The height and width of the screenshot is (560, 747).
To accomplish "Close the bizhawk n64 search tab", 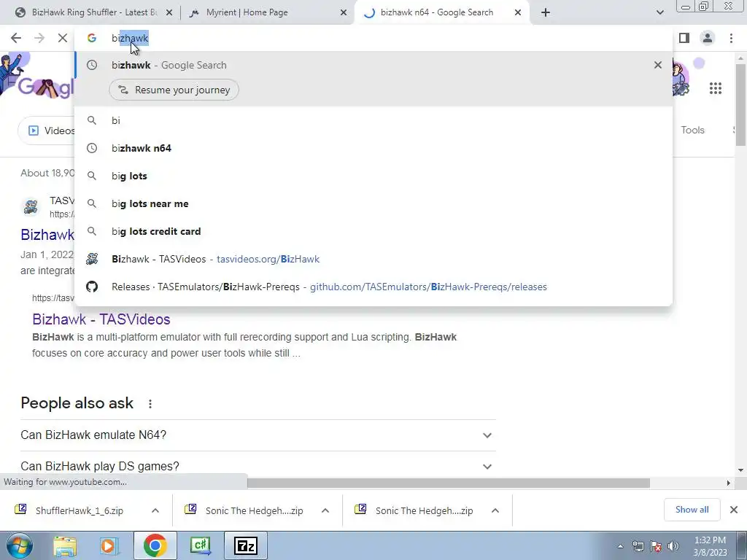I will click(x=518, y=13).
